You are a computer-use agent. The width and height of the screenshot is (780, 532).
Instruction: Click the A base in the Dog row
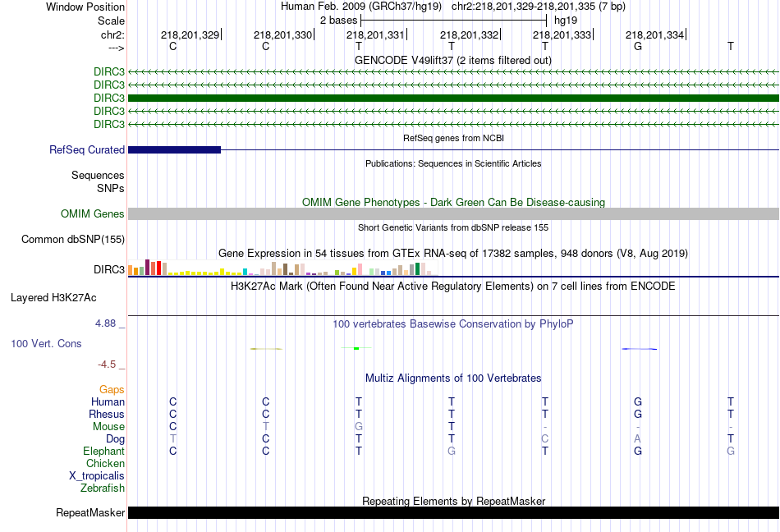pyautogui.click(x=638, y=439)
